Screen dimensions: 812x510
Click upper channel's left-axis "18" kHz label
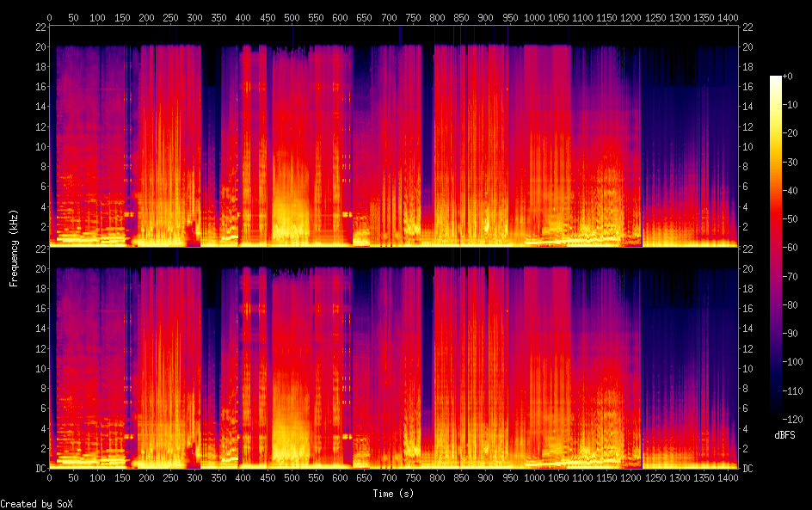pos(41,66)
